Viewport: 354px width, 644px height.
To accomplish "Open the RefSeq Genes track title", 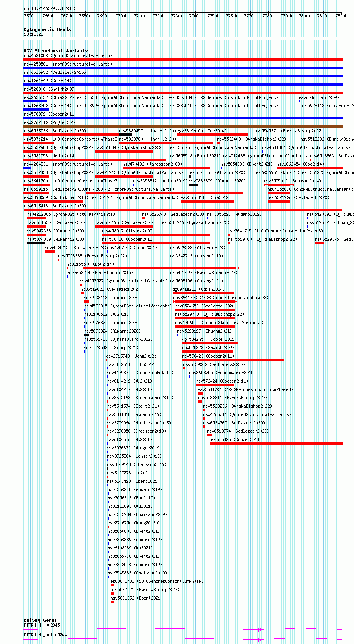I will [x=40, y=620].
